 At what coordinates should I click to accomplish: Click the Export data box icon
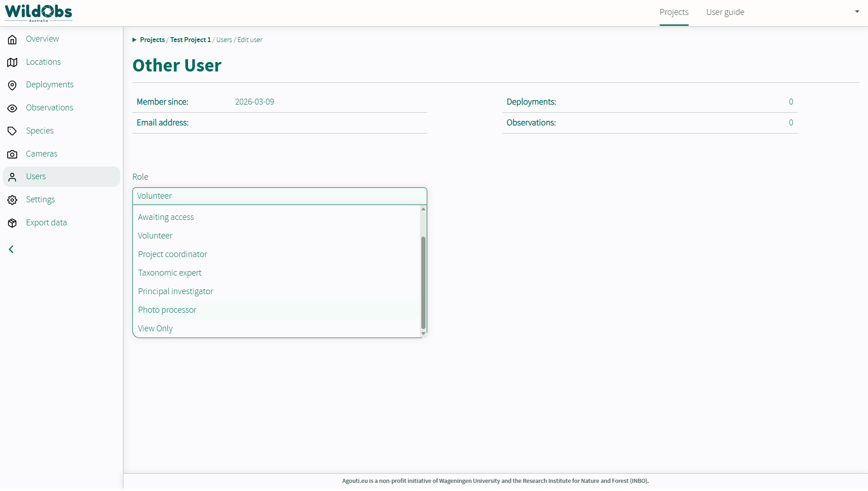(12, 223)
